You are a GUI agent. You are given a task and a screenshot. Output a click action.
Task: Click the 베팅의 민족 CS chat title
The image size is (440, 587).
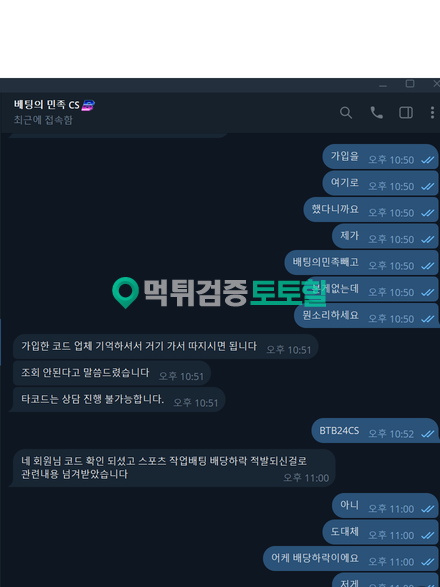tap(46, 105)
